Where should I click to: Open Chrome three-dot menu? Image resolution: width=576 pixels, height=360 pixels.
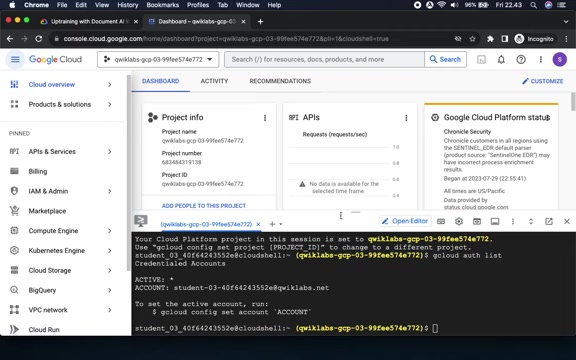(566, 39)
